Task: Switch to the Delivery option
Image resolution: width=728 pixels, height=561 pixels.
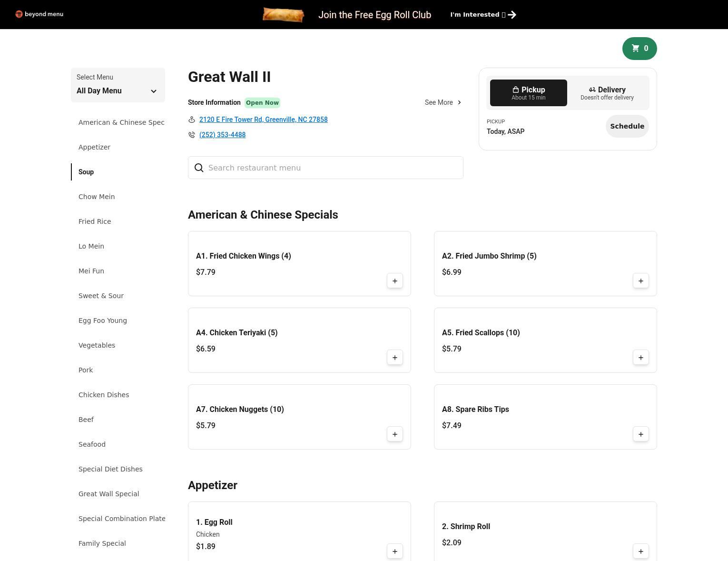Action: (607, 93)
